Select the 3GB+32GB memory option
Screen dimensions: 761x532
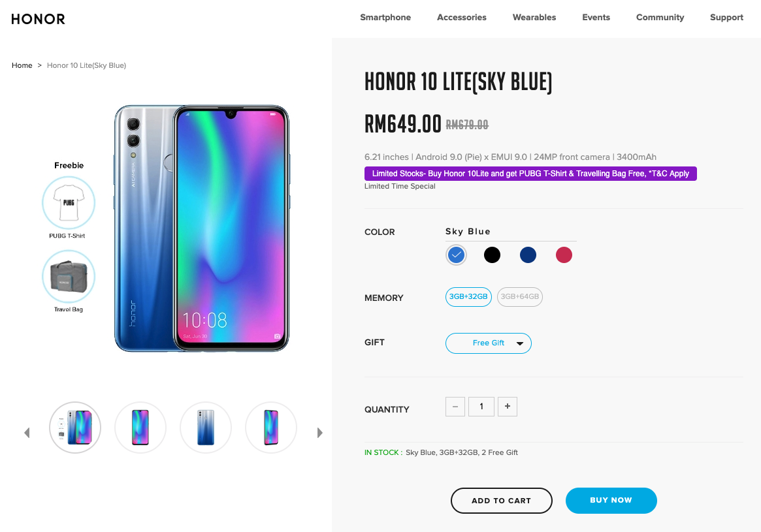pyautogui.click(x=468, y=297)
